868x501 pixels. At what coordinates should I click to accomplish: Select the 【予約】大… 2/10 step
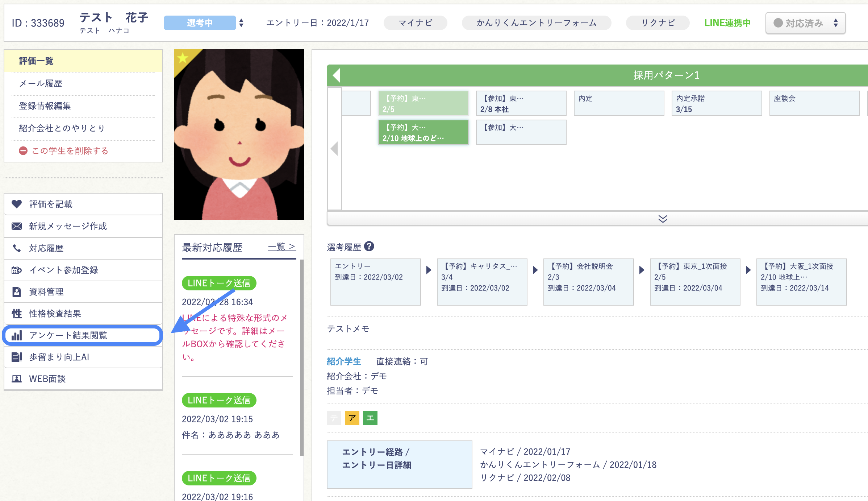coord(423,132)
